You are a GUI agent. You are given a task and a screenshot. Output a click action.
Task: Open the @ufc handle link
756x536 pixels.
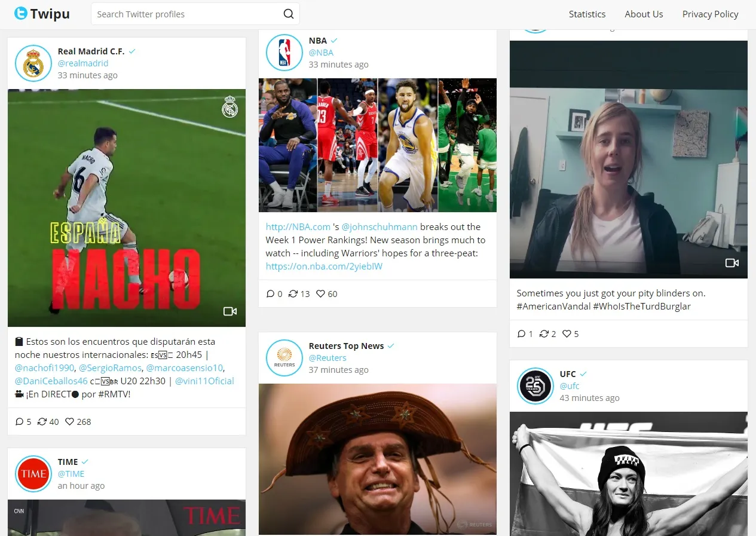[570, 386]
